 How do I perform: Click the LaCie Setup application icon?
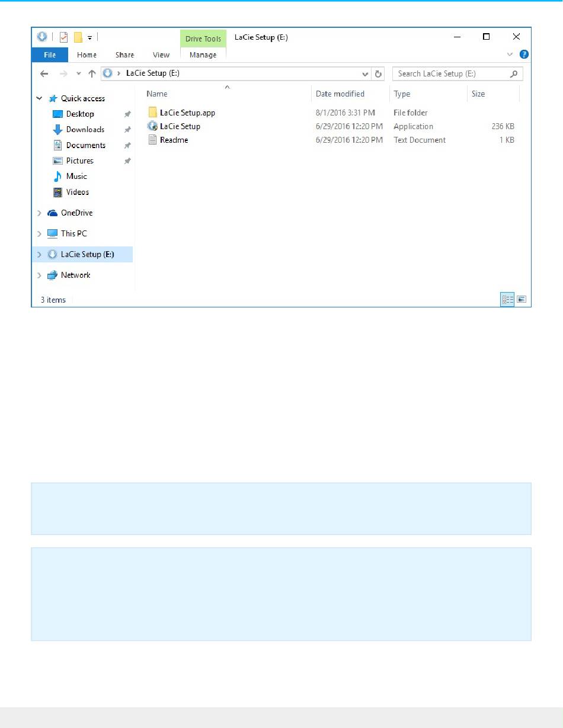152,126
